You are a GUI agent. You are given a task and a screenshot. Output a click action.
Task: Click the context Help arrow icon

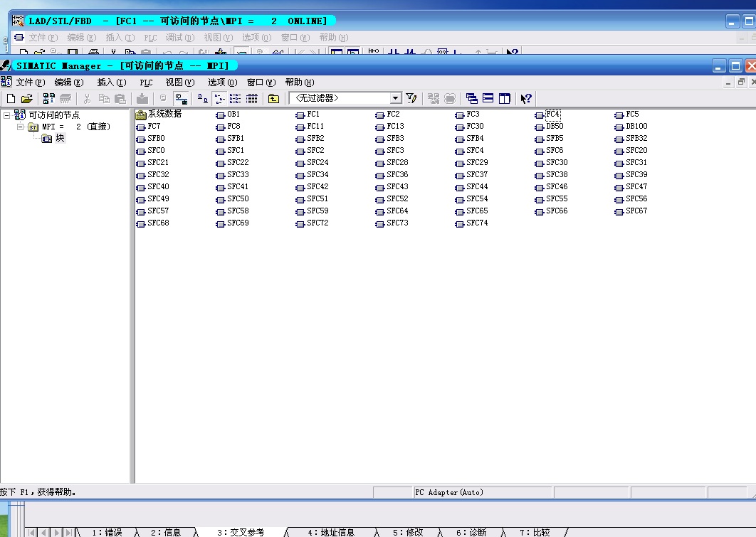point(526,99)
